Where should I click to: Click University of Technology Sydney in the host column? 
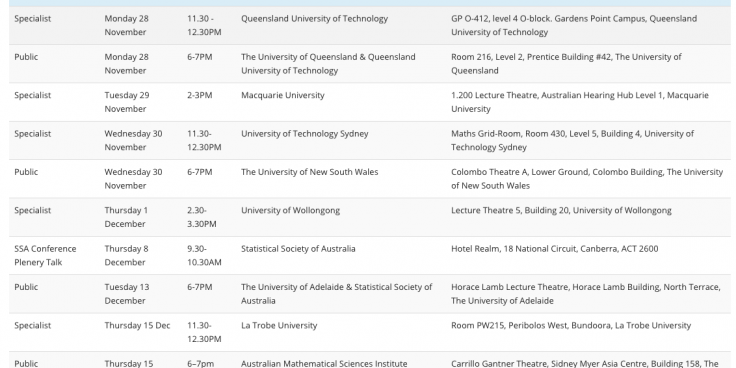pyautogui.click(x=305, y=134)
